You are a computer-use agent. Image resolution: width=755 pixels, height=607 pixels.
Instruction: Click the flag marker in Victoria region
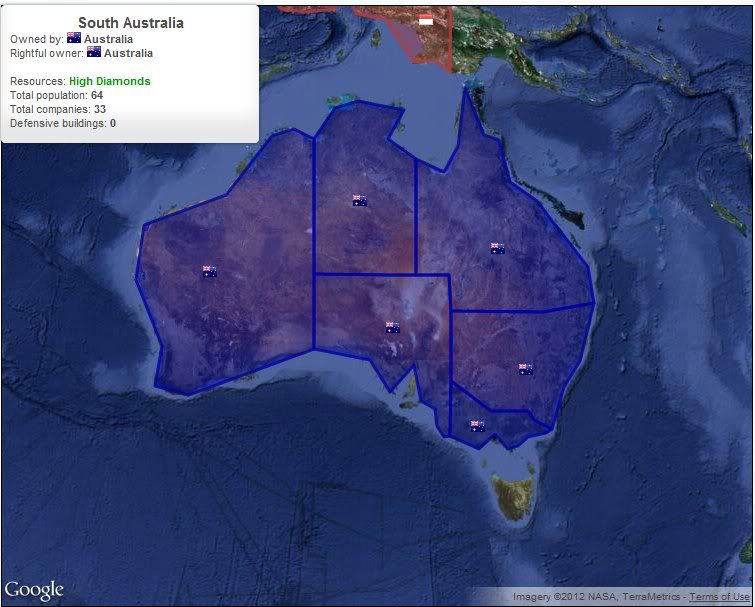(478, 426)
